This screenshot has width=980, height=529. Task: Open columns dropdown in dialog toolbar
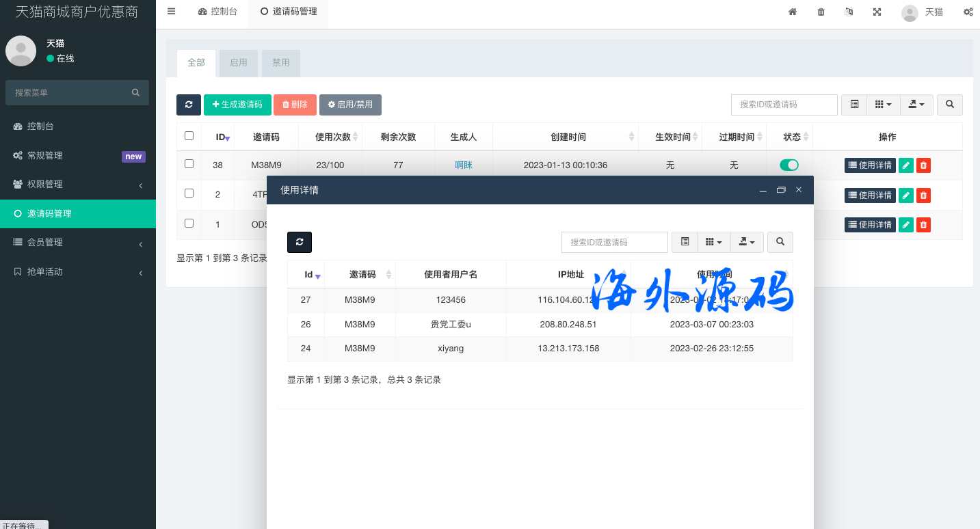point(713,242)
